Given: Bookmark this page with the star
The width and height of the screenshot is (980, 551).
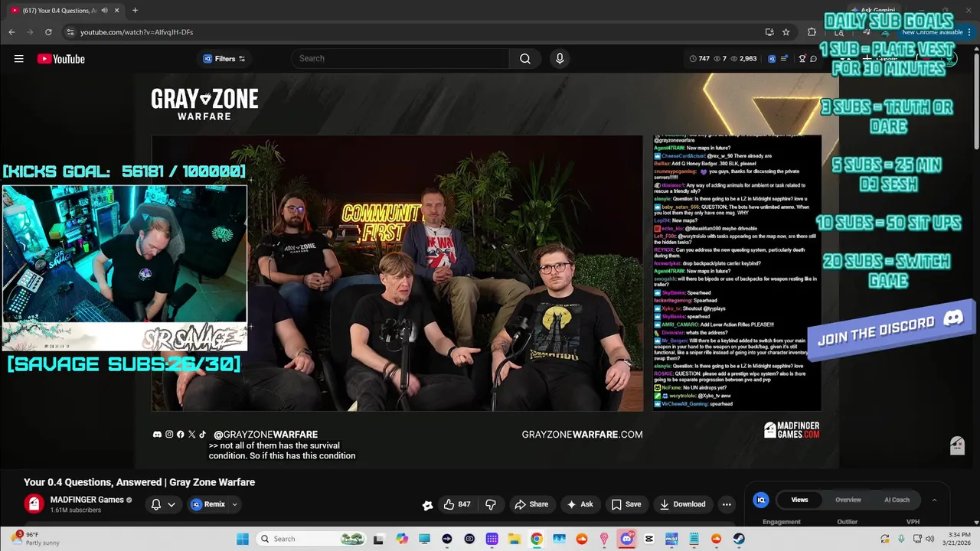Looking at the screenshot, I should click(786, 32).
